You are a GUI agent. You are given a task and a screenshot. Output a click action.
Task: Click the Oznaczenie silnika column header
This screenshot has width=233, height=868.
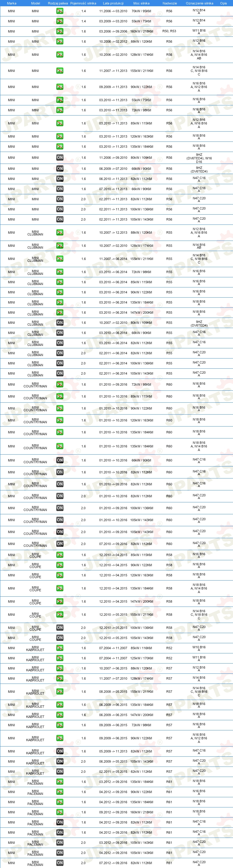[199, 3]
